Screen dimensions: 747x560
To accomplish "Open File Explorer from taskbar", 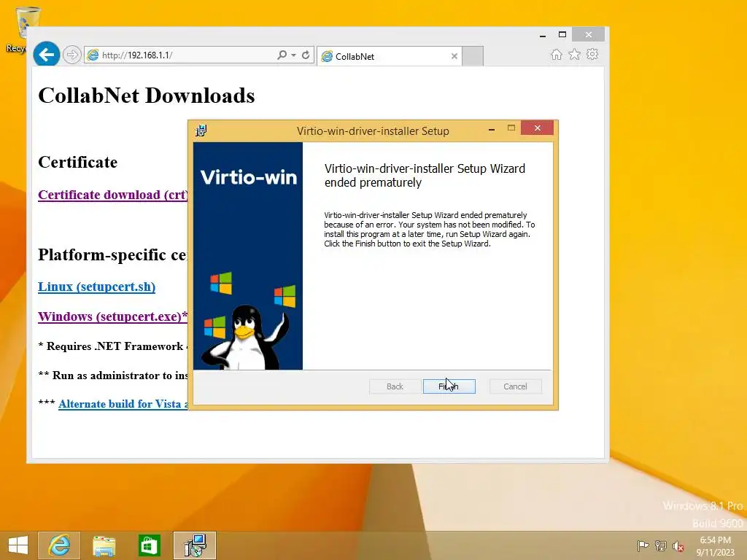I will click(104, 545).
